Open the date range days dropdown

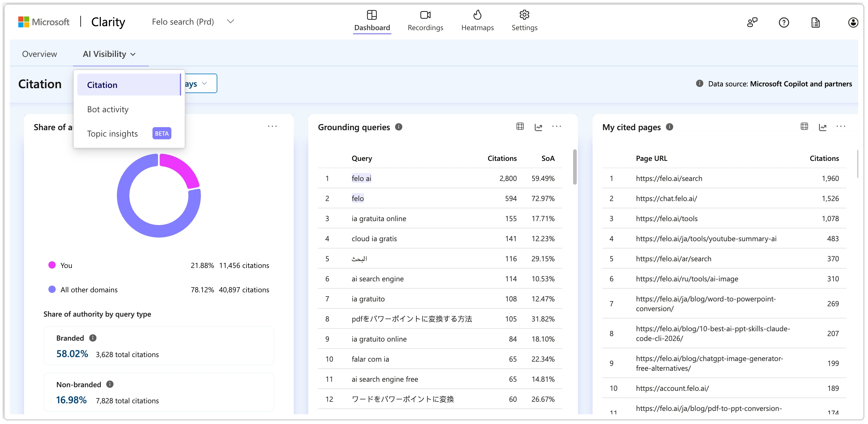pos(201,84)
